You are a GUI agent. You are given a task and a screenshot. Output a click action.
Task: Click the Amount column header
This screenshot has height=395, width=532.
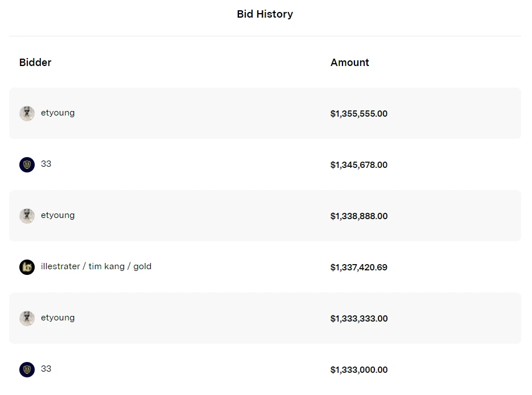pyautogui.click(x=349, y=63)
